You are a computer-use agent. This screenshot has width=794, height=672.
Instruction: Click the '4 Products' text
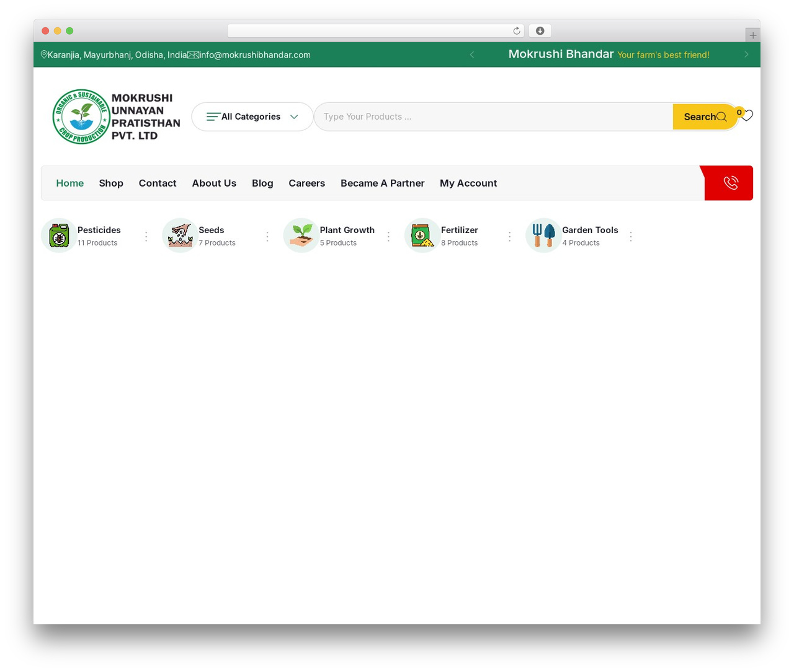581,243
